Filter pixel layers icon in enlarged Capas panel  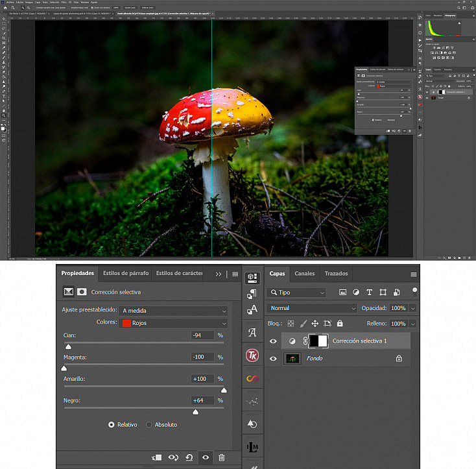(342, 292)
